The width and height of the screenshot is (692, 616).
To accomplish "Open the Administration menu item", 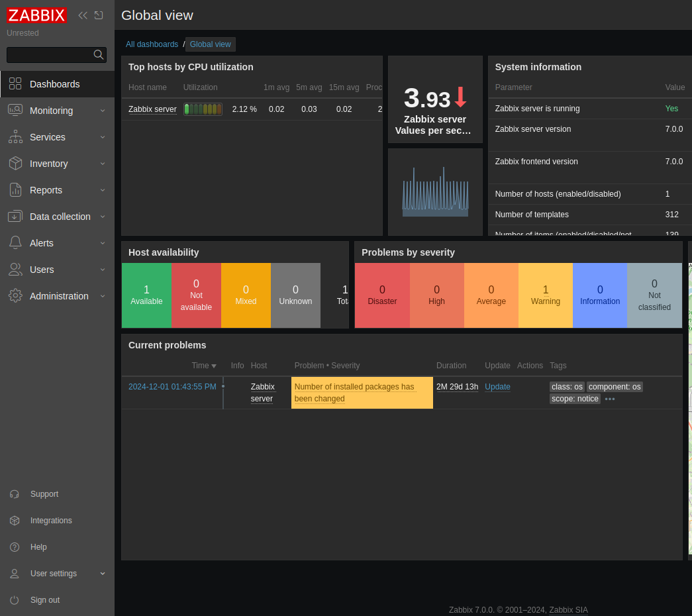I will (x=58, y=296).
